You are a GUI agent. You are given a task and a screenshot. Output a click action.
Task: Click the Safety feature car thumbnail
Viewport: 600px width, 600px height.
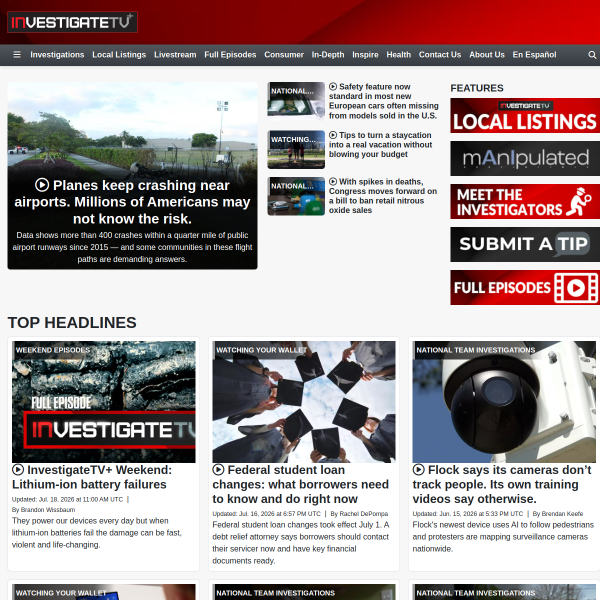[296, 101]
